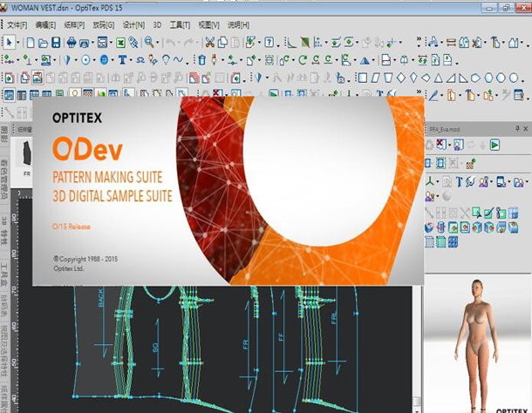Open the 文件[F] menu
Image resolution: width=532 pixels, height=413 pixels.
[x=17, y=25]
